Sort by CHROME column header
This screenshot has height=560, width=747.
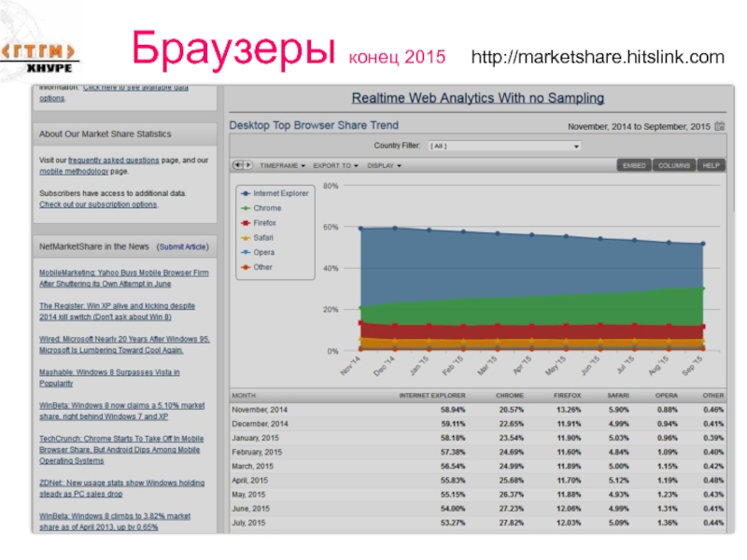pos(510,396)
